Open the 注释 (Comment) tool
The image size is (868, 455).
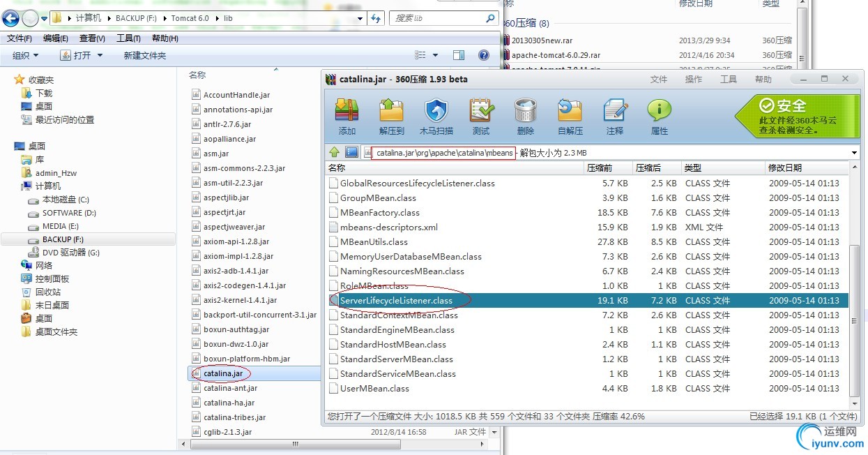(615, 116)
